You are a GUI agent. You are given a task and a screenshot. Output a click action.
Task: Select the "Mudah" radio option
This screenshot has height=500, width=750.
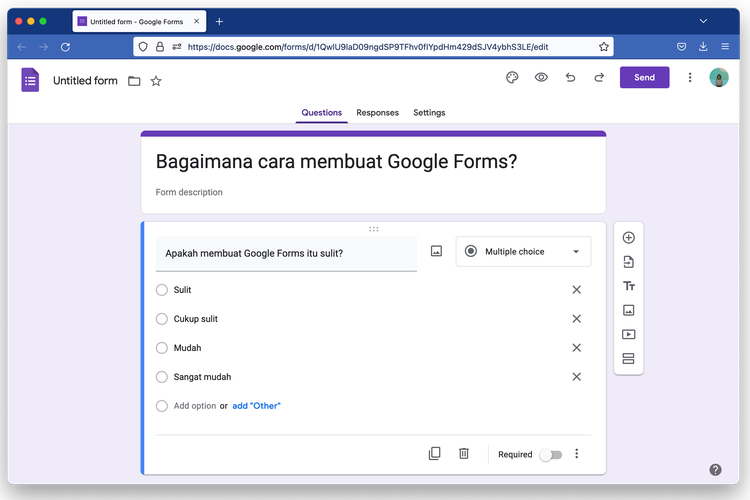click(162, 348)
